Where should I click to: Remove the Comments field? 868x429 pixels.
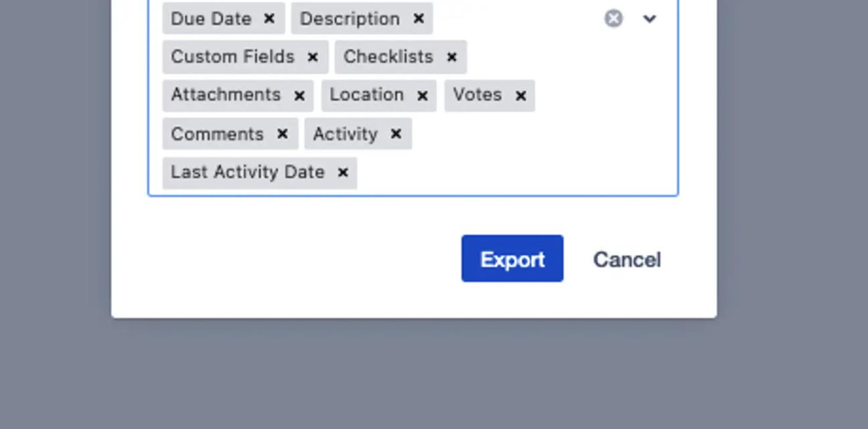coord(283,133)
